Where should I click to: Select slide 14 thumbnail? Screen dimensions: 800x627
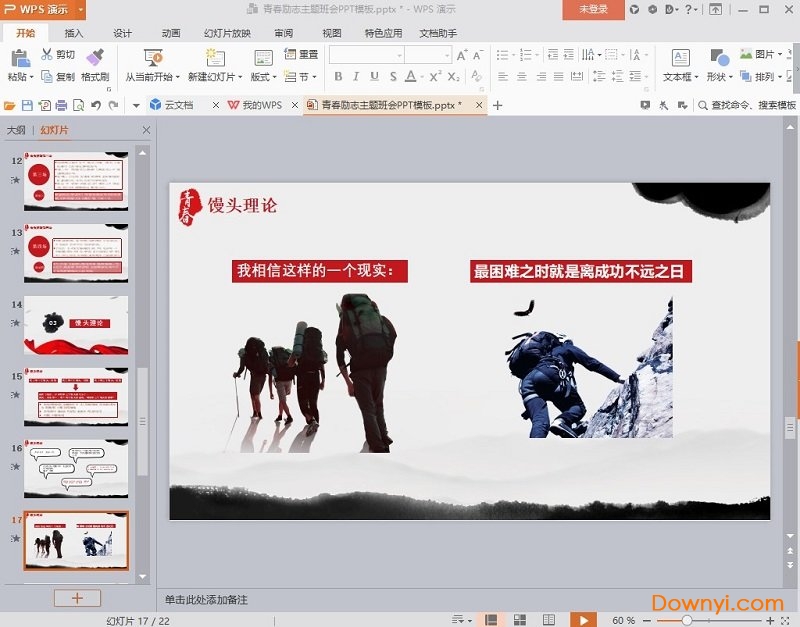[x=76, y=325]
